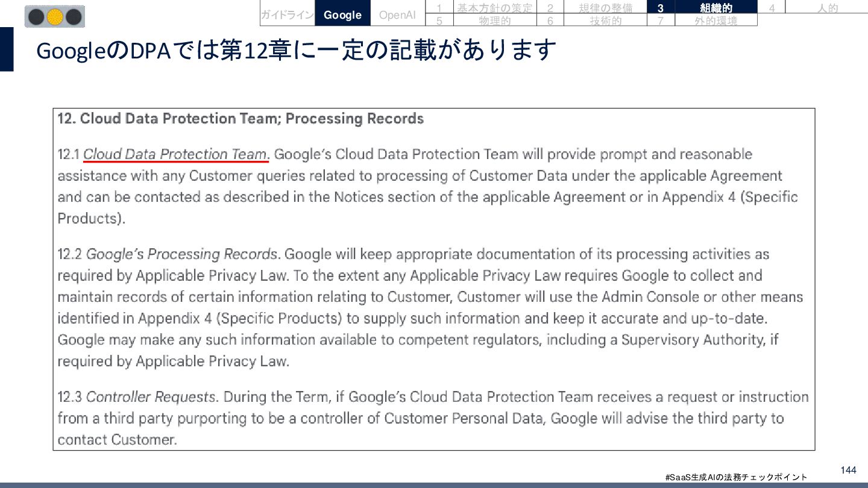Click the traffic light icon
The image size is (868, 488).
pyautogui.click(x=55, y=16)
